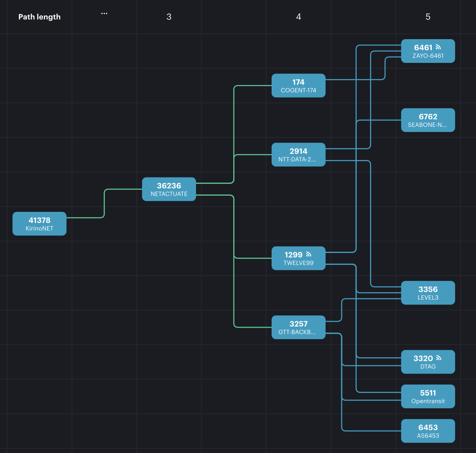Screen dimensions: 476x453
Task: Select the 3257 GTT-BACKB node
Action: [x=298, y=327]
